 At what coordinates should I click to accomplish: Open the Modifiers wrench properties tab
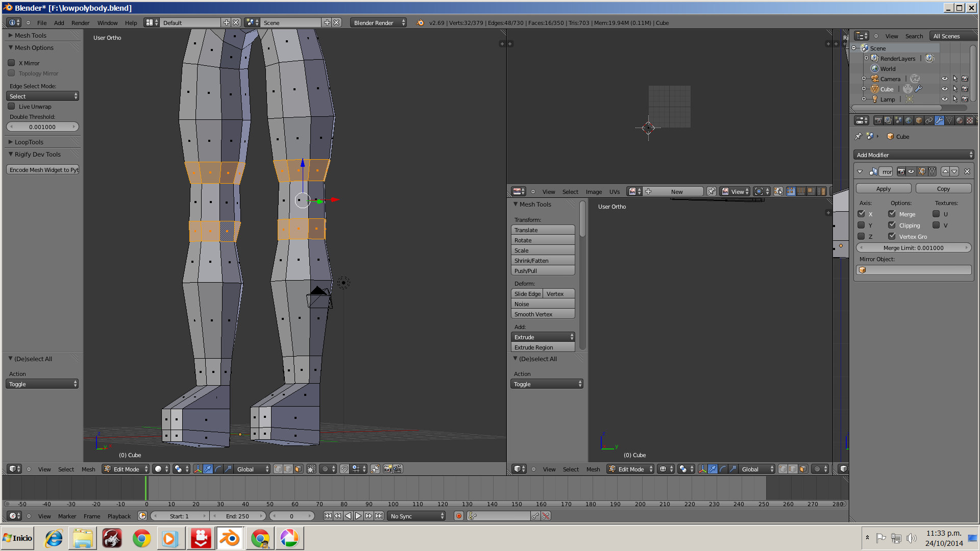[939, 121]
